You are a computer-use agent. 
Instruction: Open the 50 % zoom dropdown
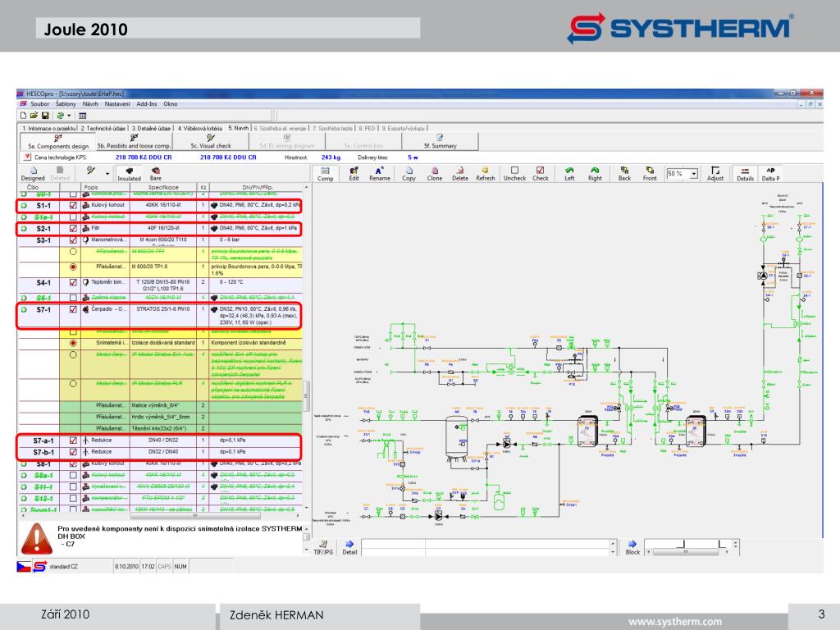(x=694, y=174)
